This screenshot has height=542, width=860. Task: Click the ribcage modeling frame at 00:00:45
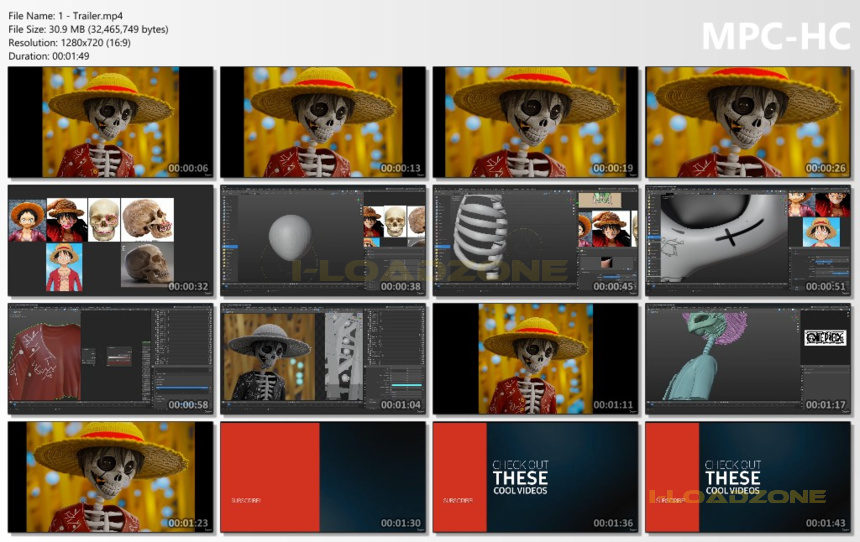[535, 241]
